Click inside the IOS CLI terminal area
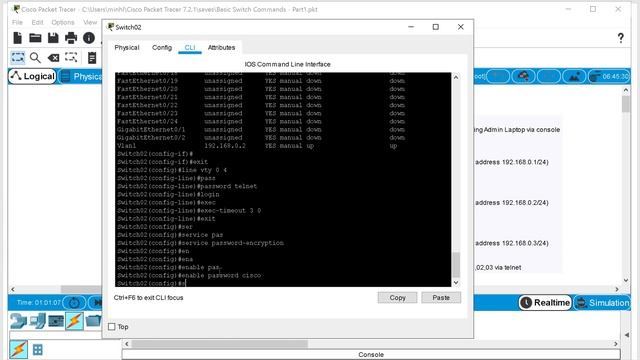Image resolution: width=640 pixels, height=360 pixels. coord(283,180)
